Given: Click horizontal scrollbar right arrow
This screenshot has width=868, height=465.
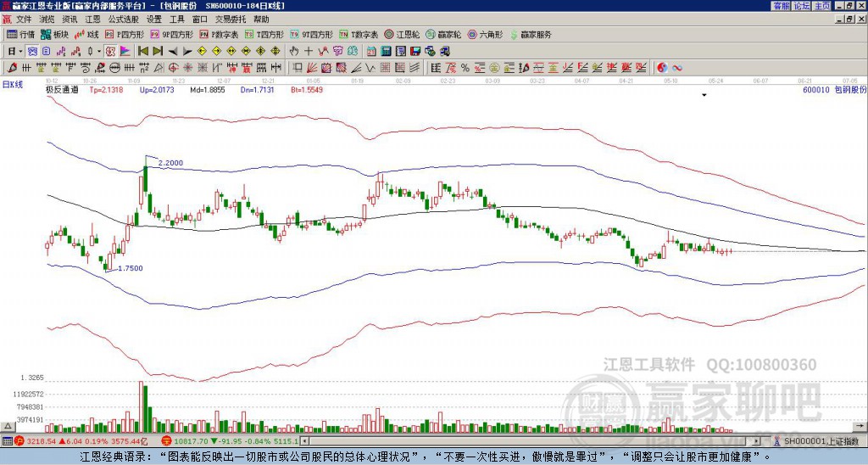Looking at the screenshot, I should (757, 441).
